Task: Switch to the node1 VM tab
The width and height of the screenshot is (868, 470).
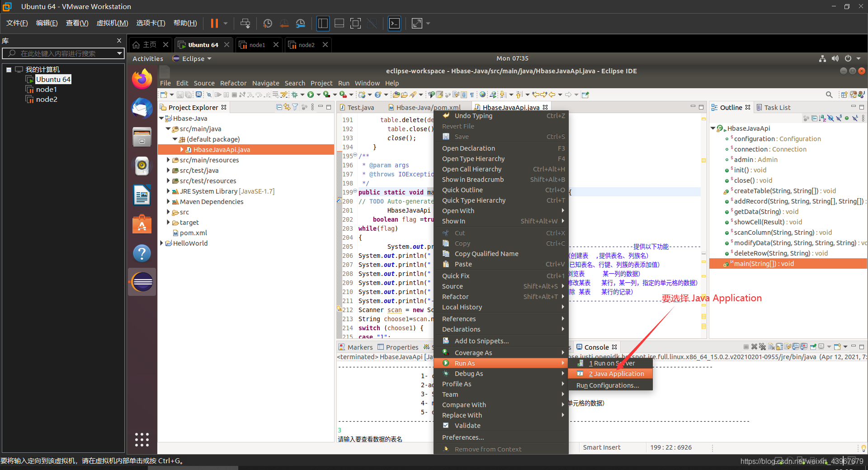Action: [x=258, y=45]
